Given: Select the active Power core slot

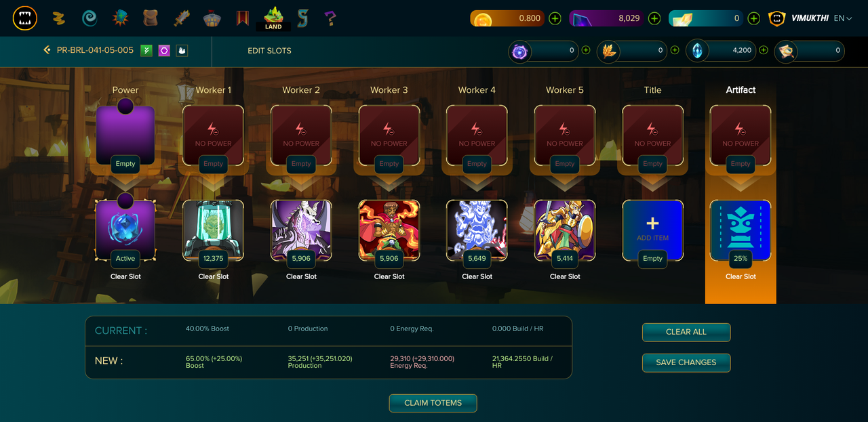Looking at the screenshot, I should [x=125, y=230].
